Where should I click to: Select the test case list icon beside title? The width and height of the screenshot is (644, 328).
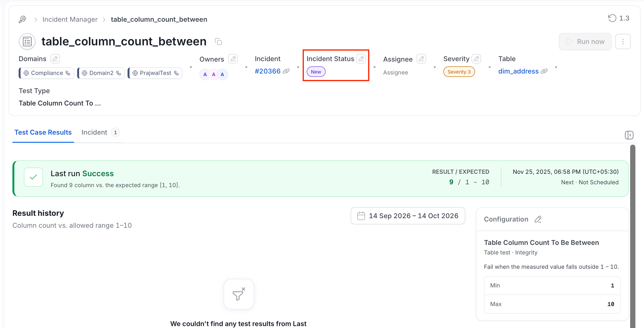click(27, 42)
